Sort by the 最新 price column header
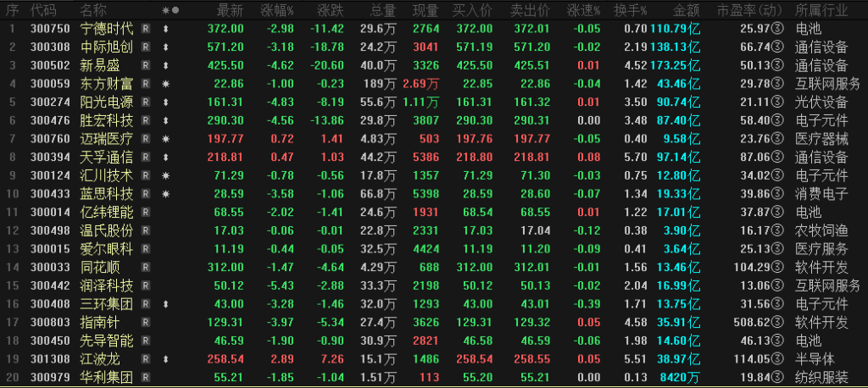The width and height of the screenshot is (868, 388). [230, 10]
